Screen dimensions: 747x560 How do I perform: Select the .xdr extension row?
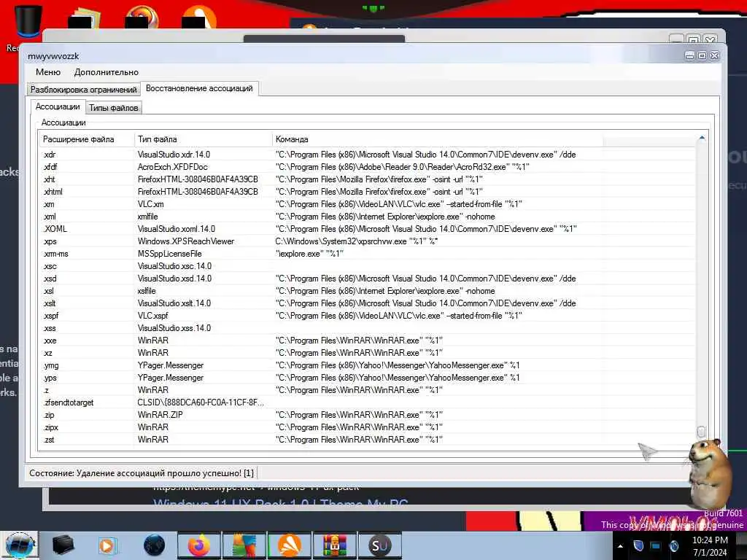coord(368,155)
